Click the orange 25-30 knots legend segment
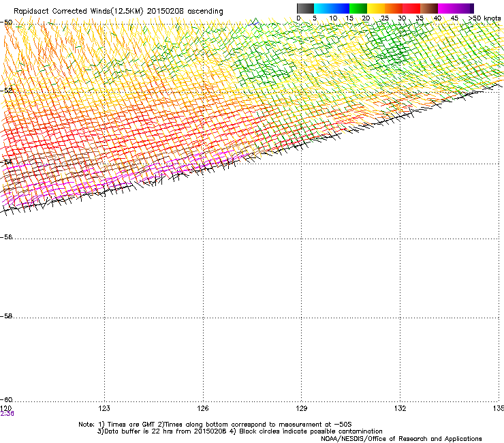Image resolution: width=504 pixels, height=443 pixels. click(x=394, y=8)
